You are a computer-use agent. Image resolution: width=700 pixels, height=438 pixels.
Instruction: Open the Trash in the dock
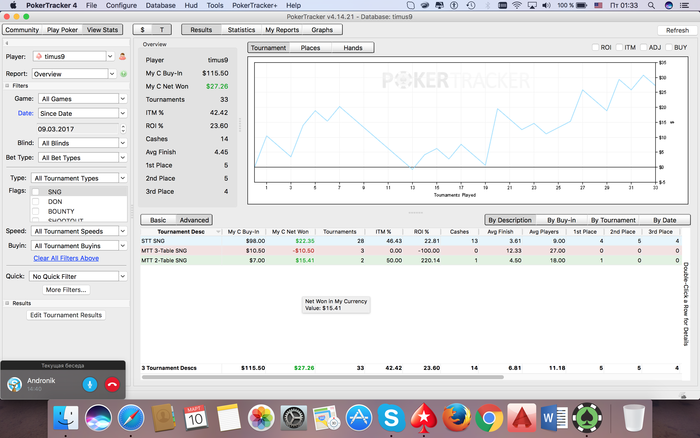[633, 418]
